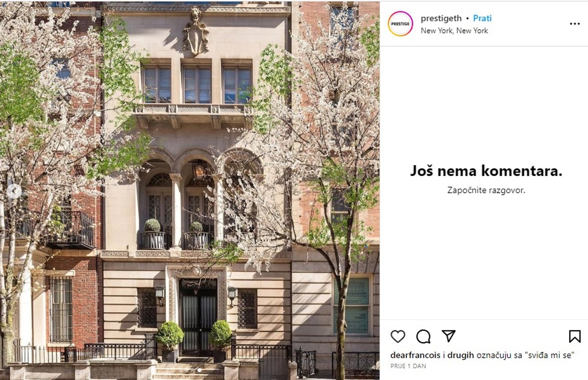Viewport: 588px width, 380px height.
Task: Click the hanging lantern in the photo
Action: (x=198, y=169)
